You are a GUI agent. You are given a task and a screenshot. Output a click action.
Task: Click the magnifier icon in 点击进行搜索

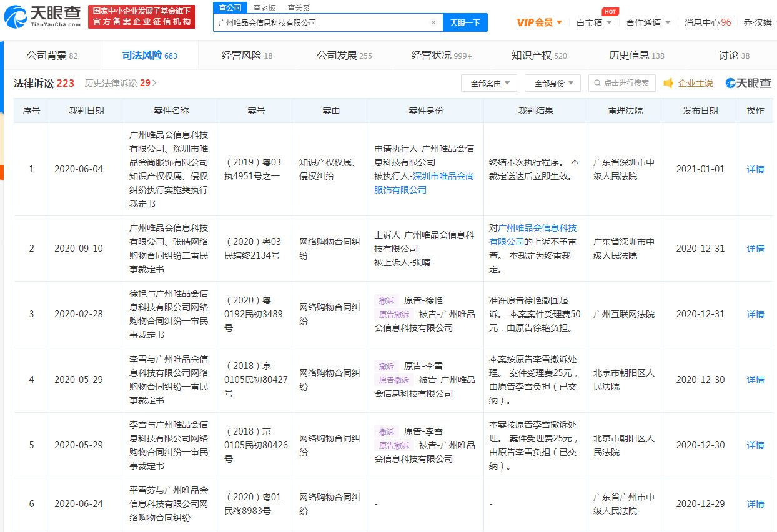tap(598, 83)
